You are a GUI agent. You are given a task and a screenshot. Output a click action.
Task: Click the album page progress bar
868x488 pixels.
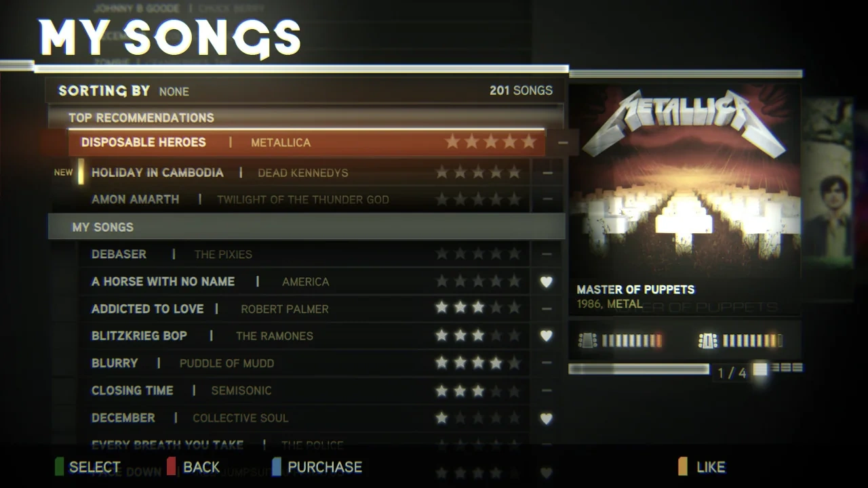pyautogui.click(x=639, y=369)
